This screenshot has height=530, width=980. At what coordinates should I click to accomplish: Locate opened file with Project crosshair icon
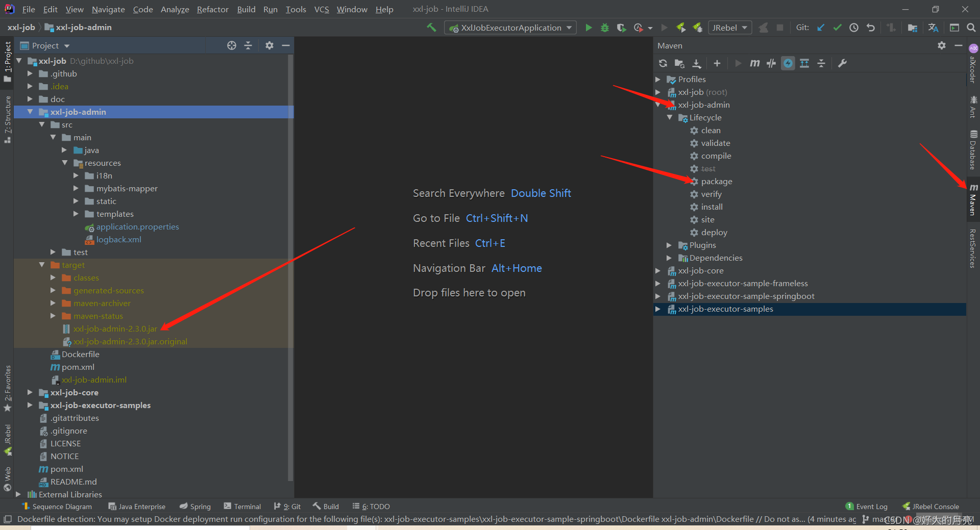[232, 45]
